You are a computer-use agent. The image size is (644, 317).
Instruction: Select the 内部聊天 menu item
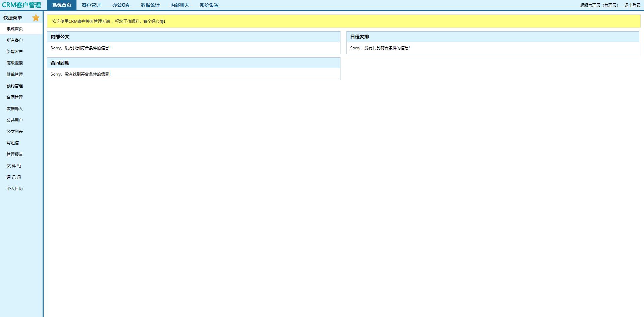(x=179, y=5)
